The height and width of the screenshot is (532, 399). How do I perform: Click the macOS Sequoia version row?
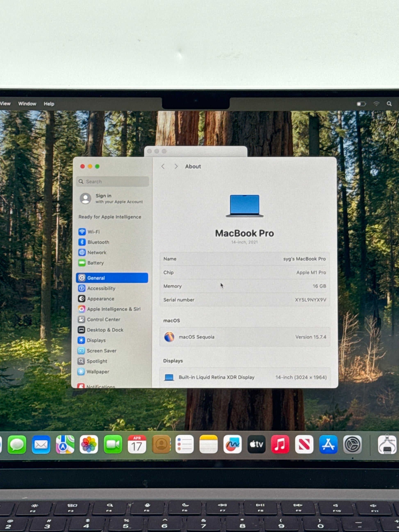point(245,337)
